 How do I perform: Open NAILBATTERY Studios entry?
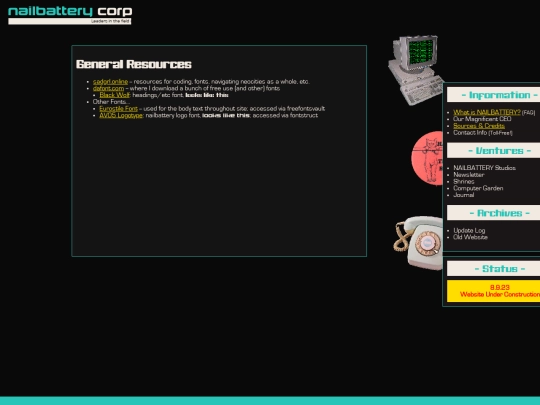[x=484, y=168]
